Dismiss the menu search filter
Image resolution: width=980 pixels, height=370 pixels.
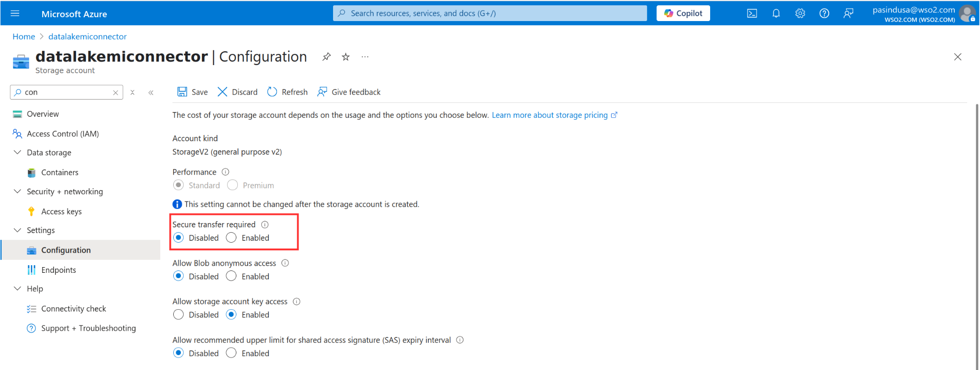pyautogui.click(x=133, y=92)
